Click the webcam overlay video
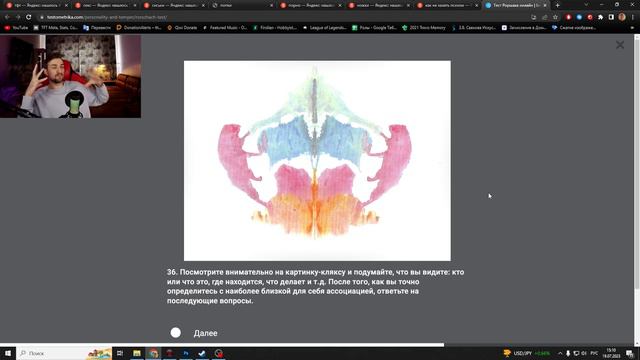 pos(71,76)
